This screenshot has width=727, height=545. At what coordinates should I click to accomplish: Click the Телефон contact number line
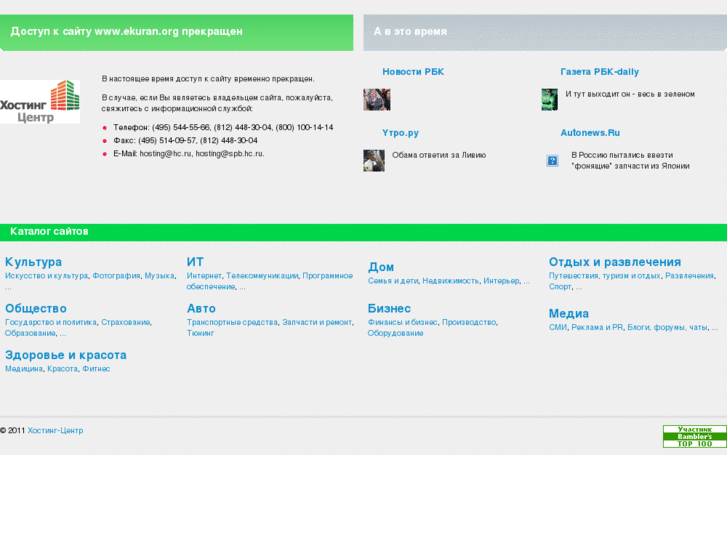click(223, 127)
